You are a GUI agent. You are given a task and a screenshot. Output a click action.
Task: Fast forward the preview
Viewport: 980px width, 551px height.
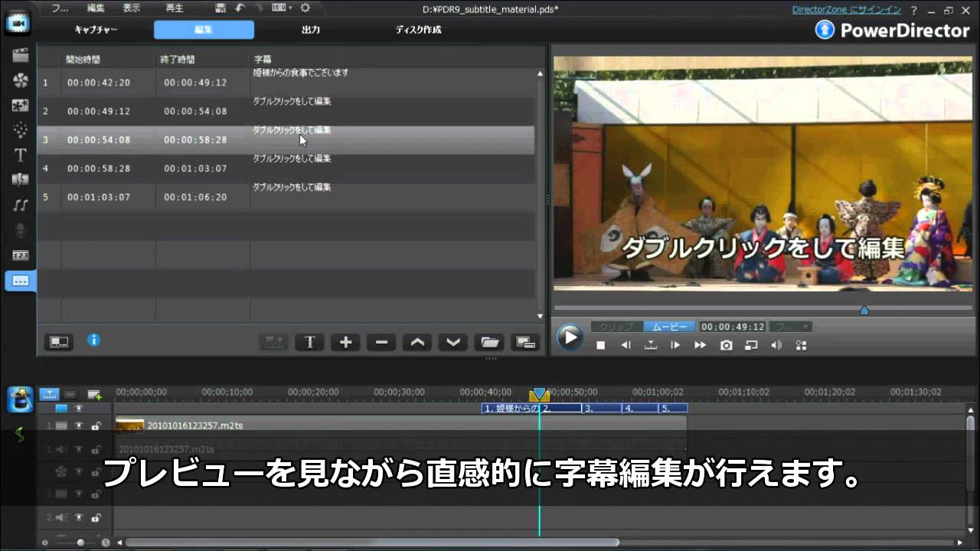[x=700, y=345]
